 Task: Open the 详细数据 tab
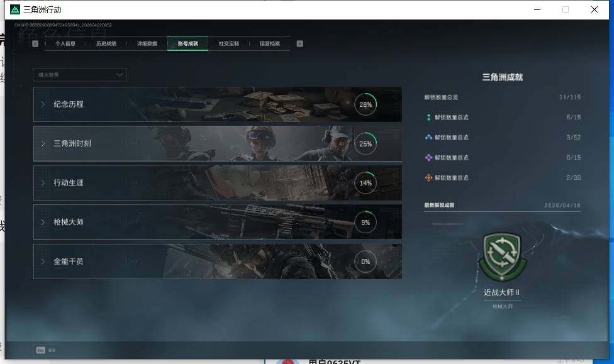coord(147,43)
